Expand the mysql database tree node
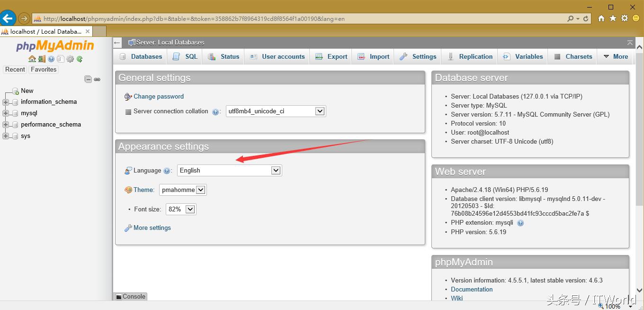The height and width of the screenshot is (310, 644). [6, 113]
